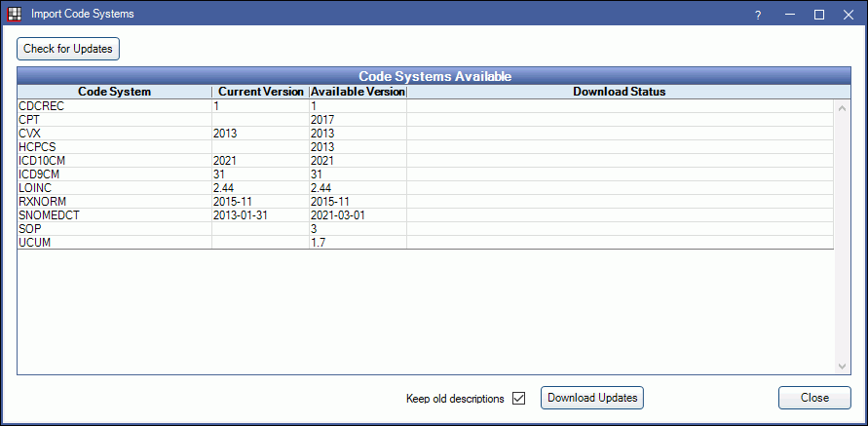Click SNOMEDCT available version 2021-03-01
The width and height of the screenshot is (868, 426).
(x=338, y=215)
